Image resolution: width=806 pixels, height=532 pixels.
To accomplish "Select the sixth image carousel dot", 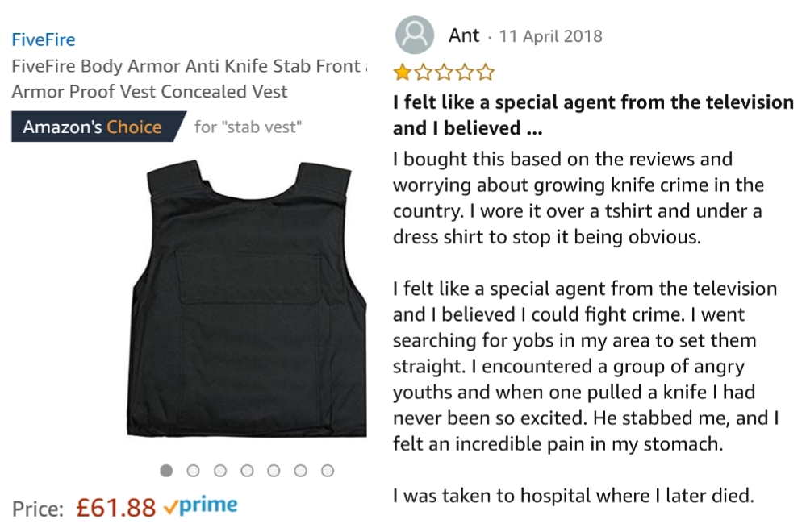I will pos(300,471).
